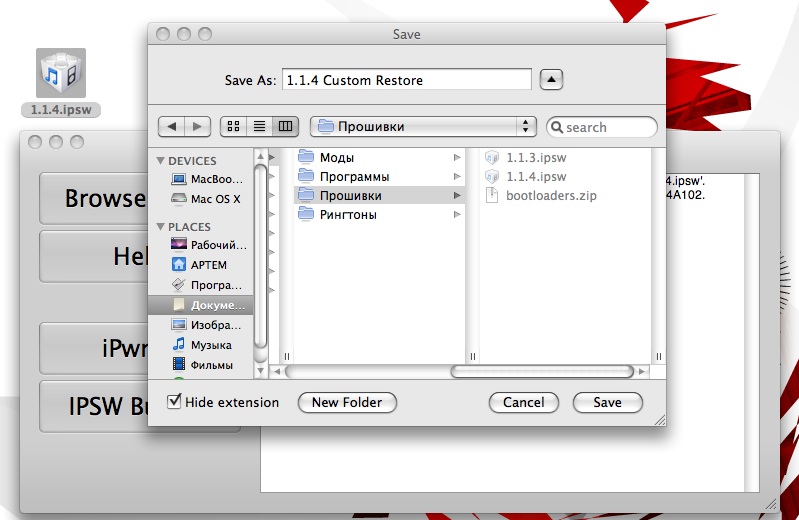This screenshot has height=520, width=799.
Task: Switch to list view
Action: (x=259, y=126)
